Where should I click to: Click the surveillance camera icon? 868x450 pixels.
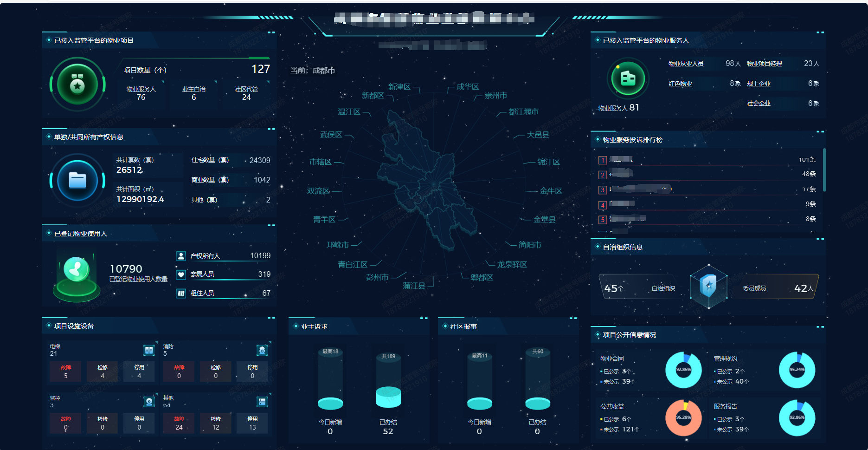(149, 402)
